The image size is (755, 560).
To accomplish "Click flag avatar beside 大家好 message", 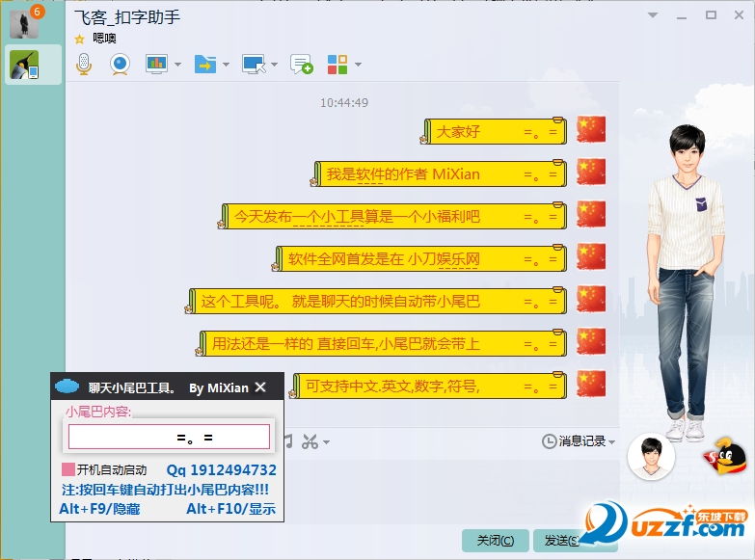I will [x=591, y=129].
